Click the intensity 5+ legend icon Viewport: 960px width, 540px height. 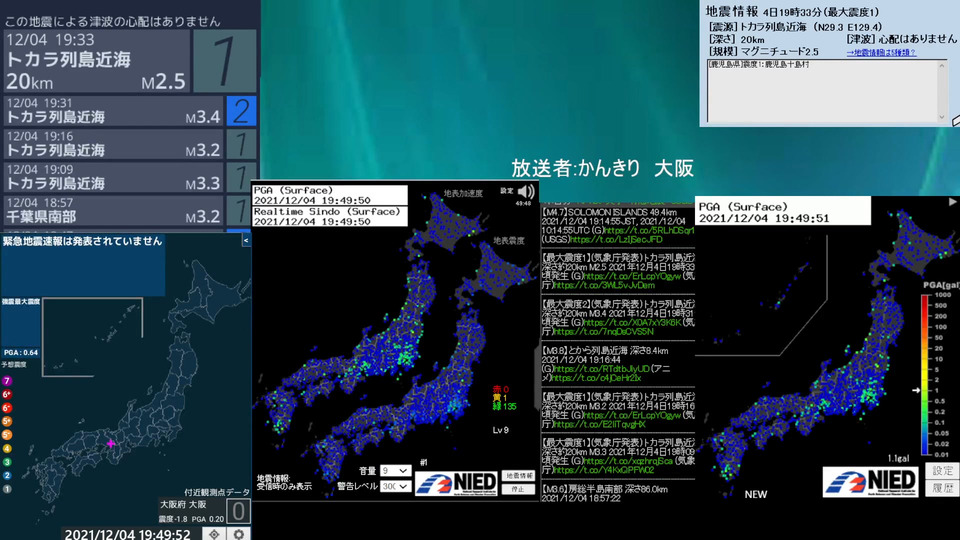click(7, 421)
